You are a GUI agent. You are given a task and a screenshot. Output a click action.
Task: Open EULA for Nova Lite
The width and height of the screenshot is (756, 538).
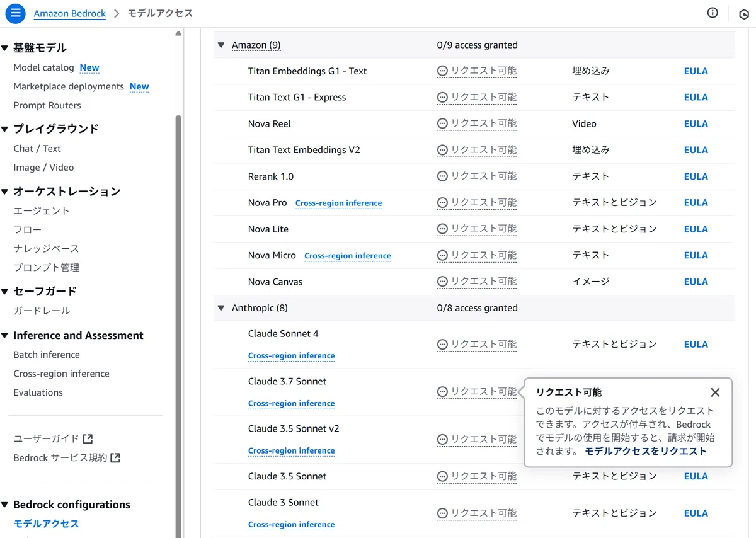(696, 229)
